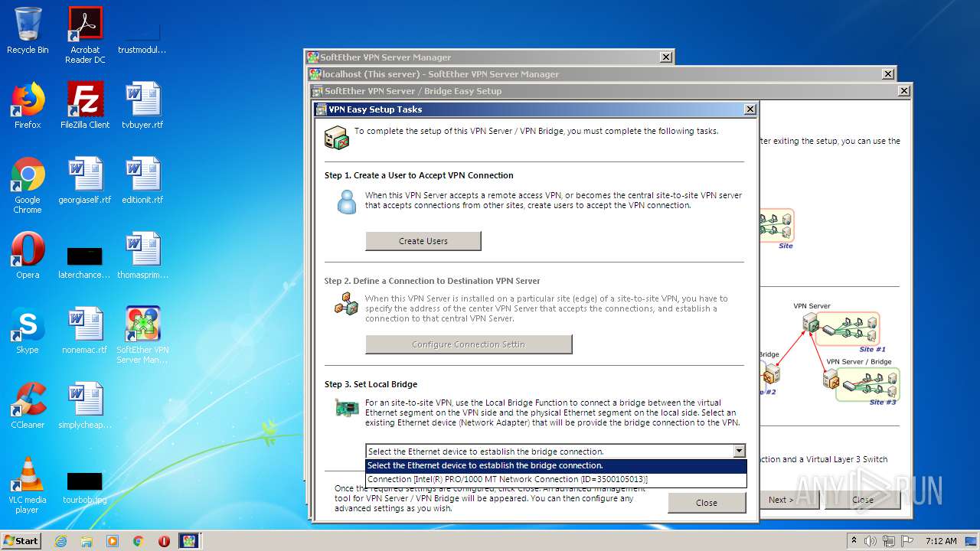Screen dimensions: 980x551
Task: Click Internet Explorer in taskbar
Action: [60, 541]
